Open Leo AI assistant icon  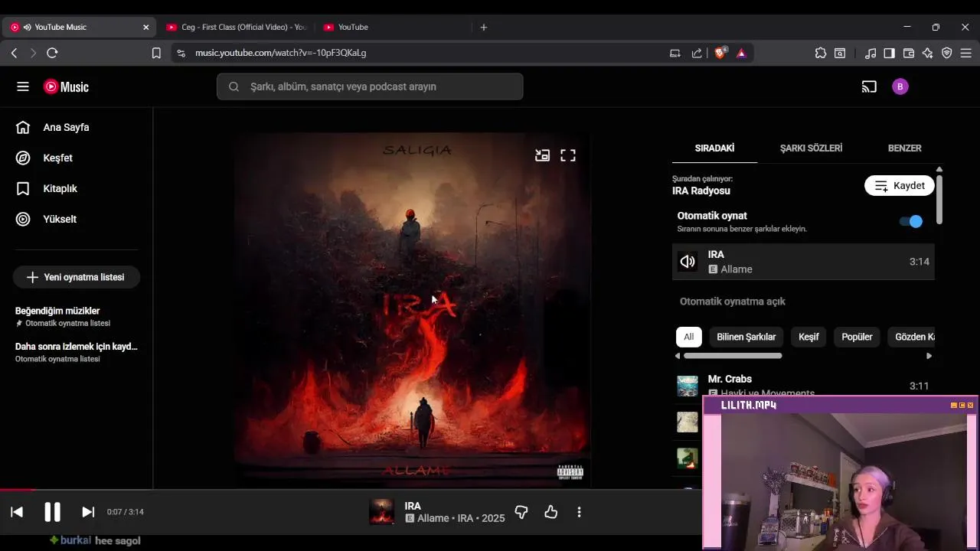[928, 53]
